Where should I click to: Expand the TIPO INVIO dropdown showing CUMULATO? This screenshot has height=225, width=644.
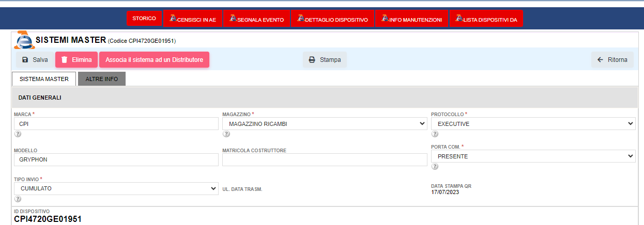[x=116, y=189]
